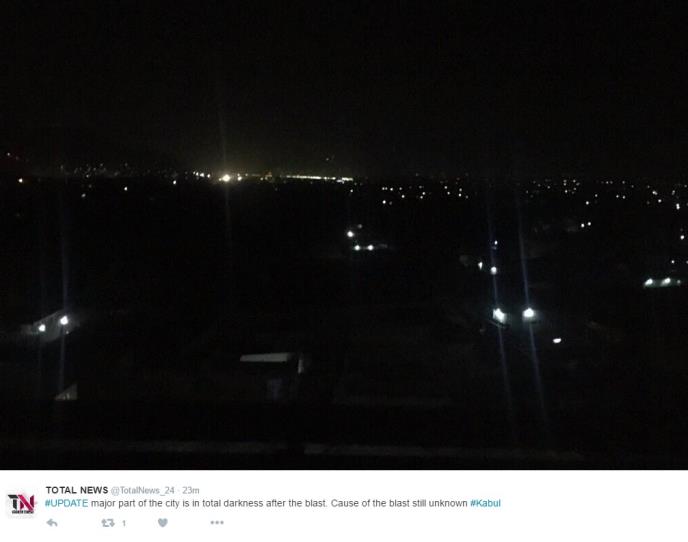The height and width of the screenshot is (542, 688).
Task: Click "Cause of the blast still unknown" text
Action: (399, 503)
